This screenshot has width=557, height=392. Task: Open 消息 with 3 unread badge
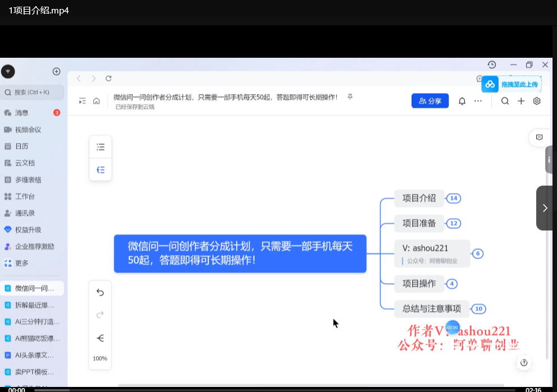tap(32, 113)
